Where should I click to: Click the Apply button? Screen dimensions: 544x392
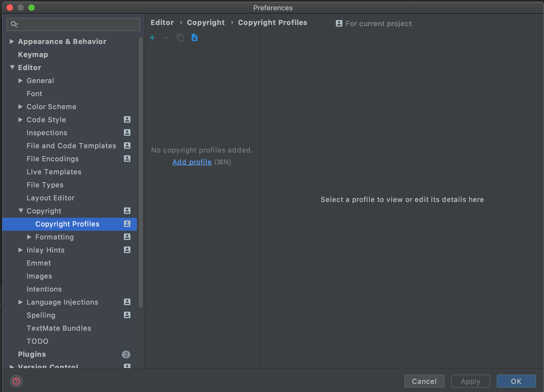point(470,381)
